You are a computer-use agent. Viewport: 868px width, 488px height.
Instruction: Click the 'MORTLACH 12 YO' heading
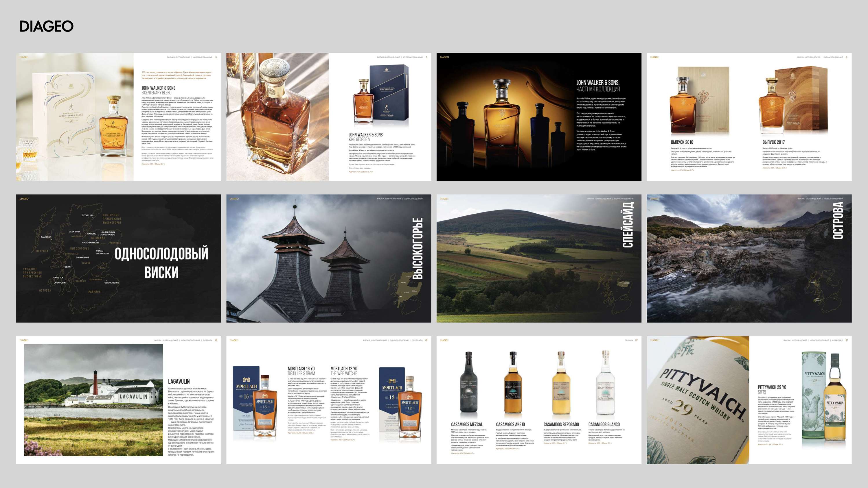(x=344, y=369)
